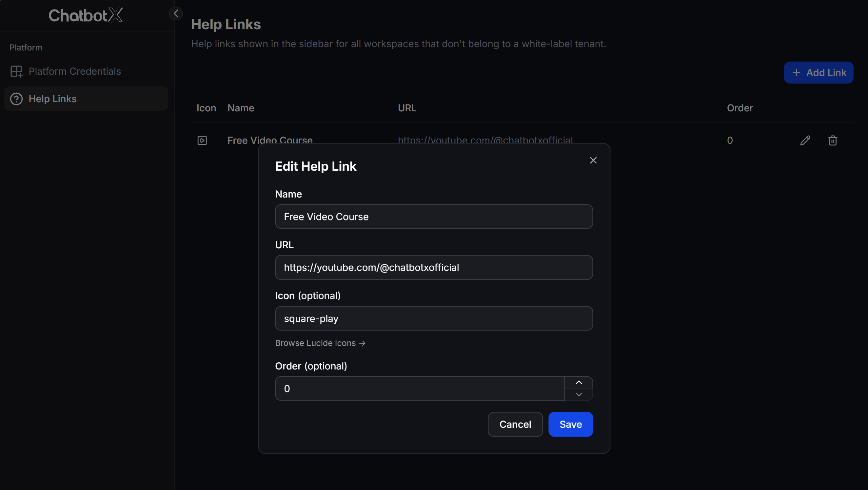Click the URL column header

click(407, 108)
